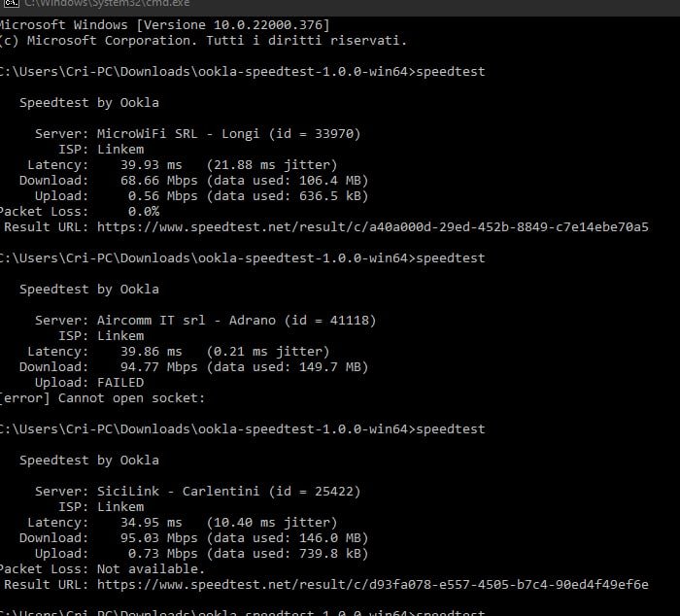Click the '[error] Cannot open socket:' line
This screenshot has width=680, height=616.
tap(102, 398)
